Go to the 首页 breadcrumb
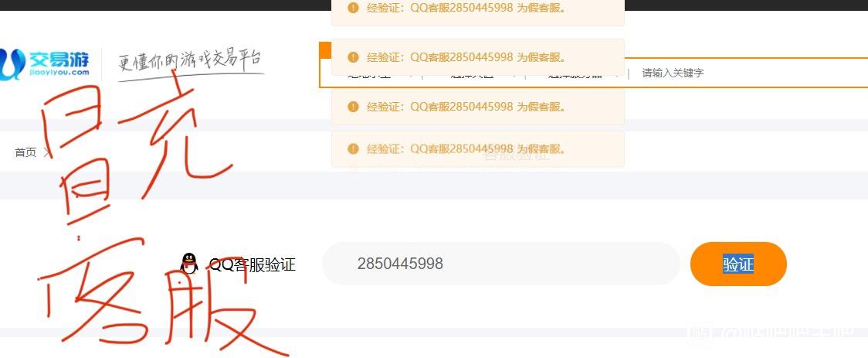The height and width of the screenshot is (358, 868). point(25,152)
